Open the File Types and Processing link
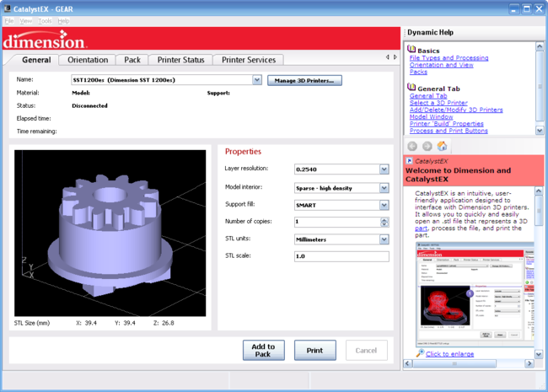This screenshot has width=548, height=392. (449, 58)
